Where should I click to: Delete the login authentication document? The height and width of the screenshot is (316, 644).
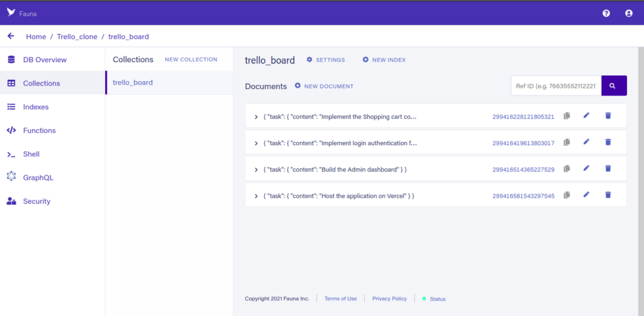608,142
